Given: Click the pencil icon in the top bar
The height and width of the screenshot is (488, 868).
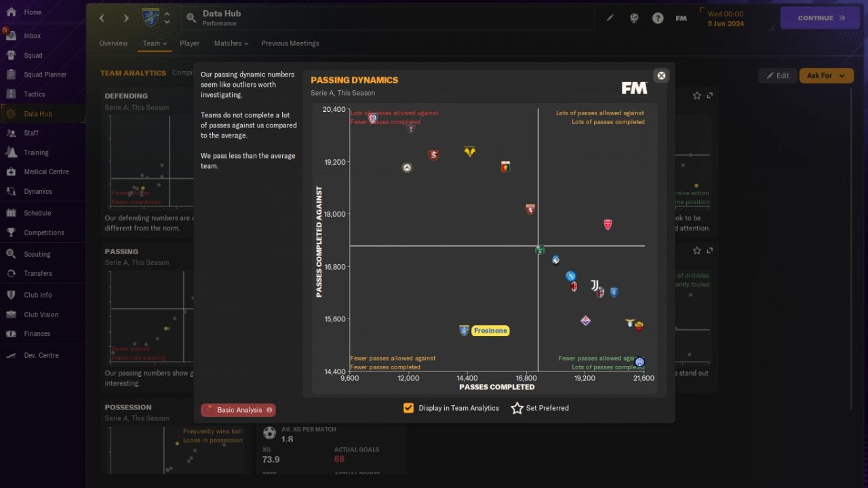Looking at the screenshot, I should [x=610, y=18].
